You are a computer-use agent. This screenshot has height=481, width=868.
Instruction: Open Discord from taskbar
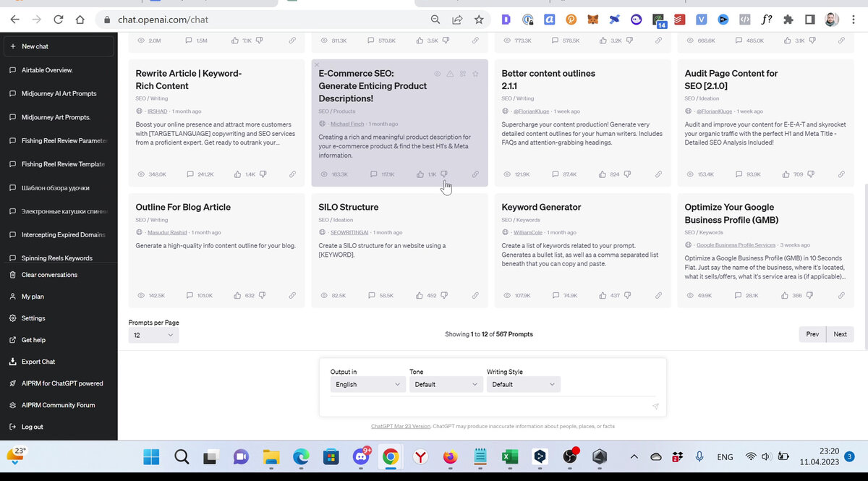click(360, 457)
